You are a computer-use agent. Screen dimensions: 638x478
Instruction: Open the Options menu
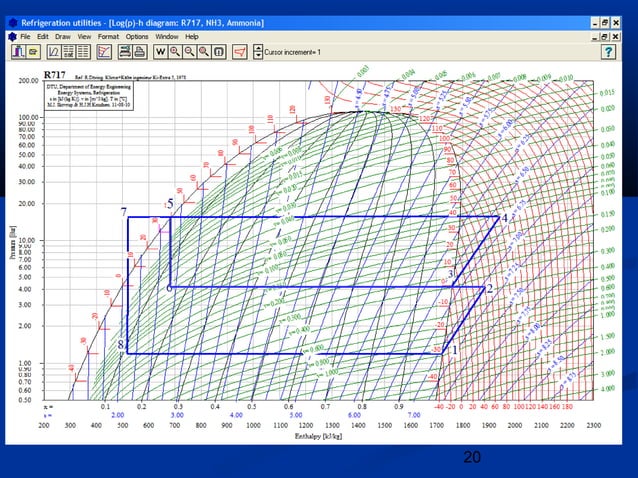137,36
